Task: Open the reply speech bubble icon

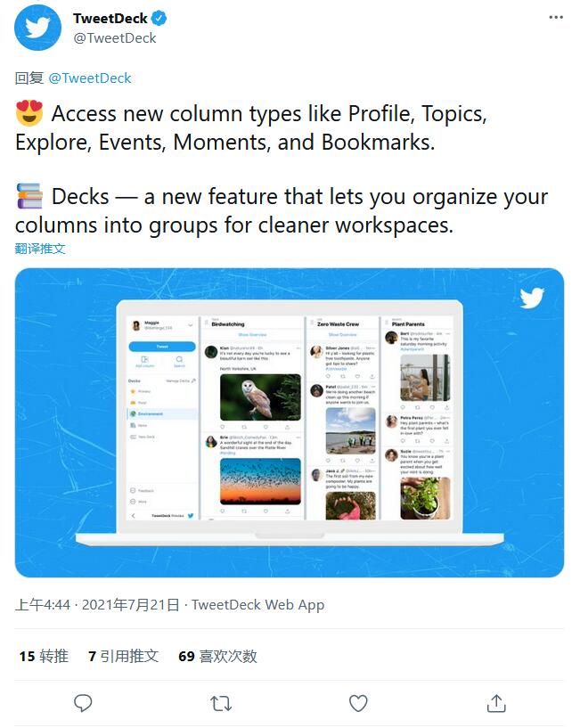Action: pos(83,703)
